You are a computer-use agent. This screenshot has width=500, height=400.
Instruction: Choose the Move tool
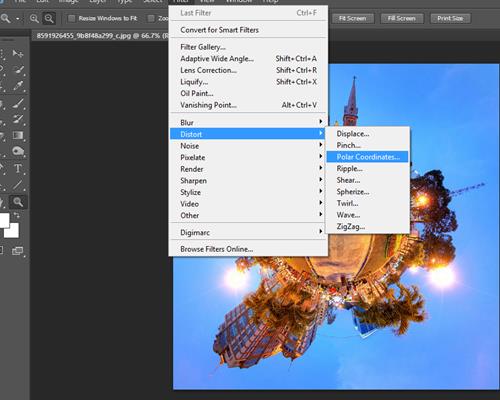pyautogui.click(x=18, y=53)
